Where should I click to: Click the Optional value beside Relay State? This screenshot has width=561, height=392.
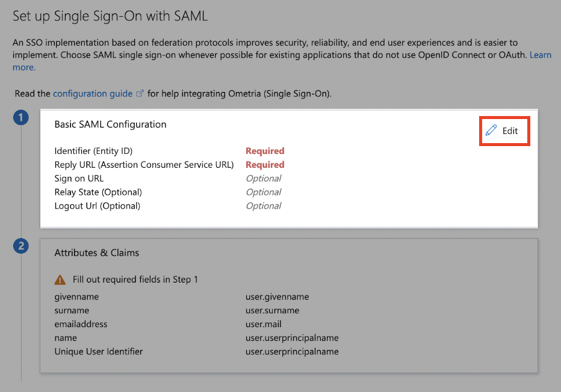tap(263, 192)
